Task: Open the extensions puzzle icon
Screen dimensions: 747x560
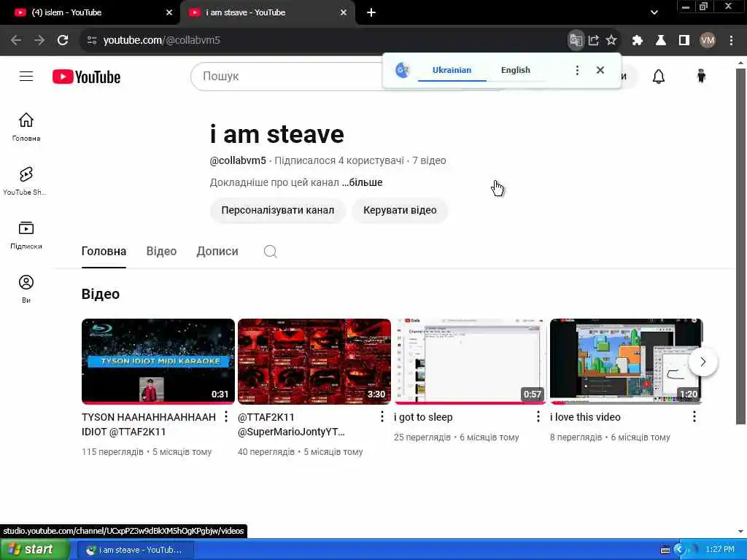Action: pos(638,41)
